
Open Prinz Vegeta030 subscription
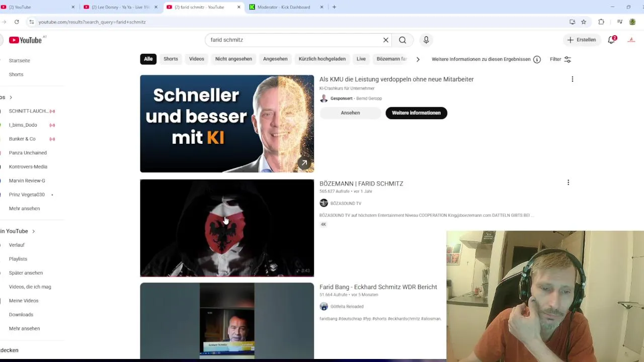point(27,195)
